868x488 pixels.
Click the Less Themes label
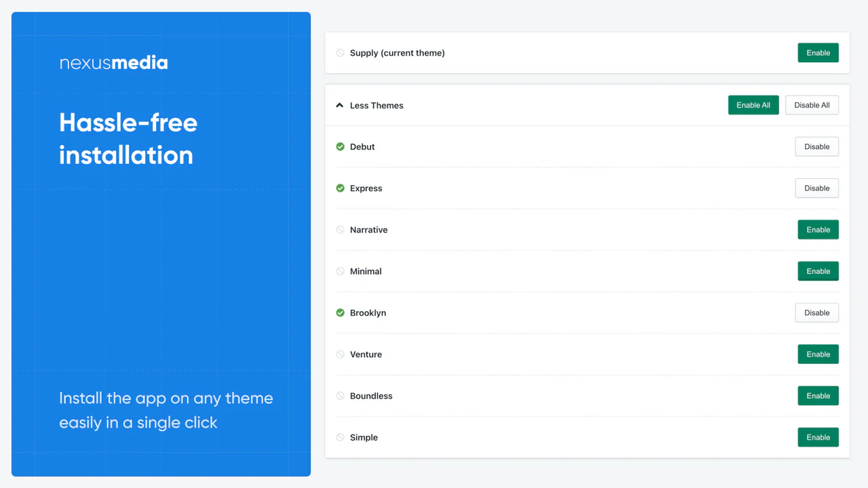click(376, 106)
